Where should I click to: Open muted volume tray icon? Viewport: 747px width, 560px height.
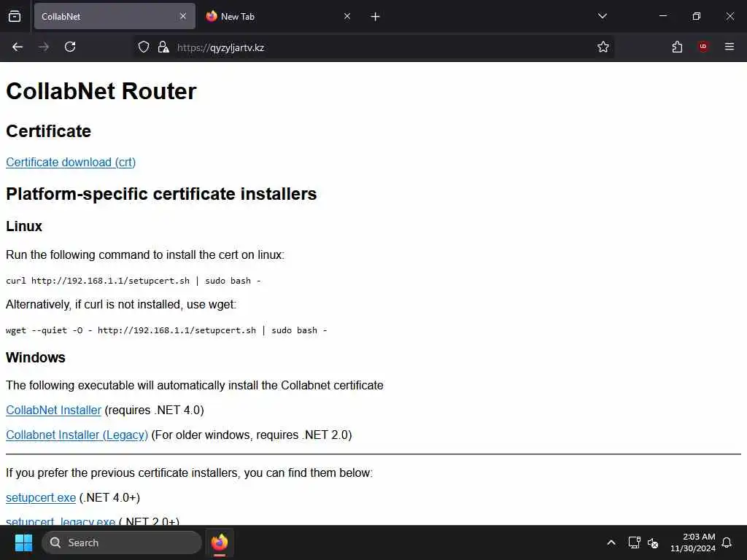pyautogui.click(x=653, y=542)
